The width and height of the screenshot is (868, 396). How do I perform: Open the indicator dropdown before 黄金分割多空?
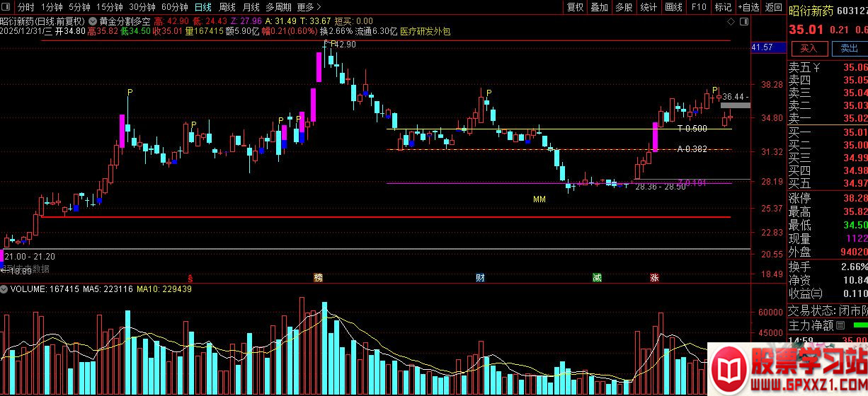coord(93,21)
